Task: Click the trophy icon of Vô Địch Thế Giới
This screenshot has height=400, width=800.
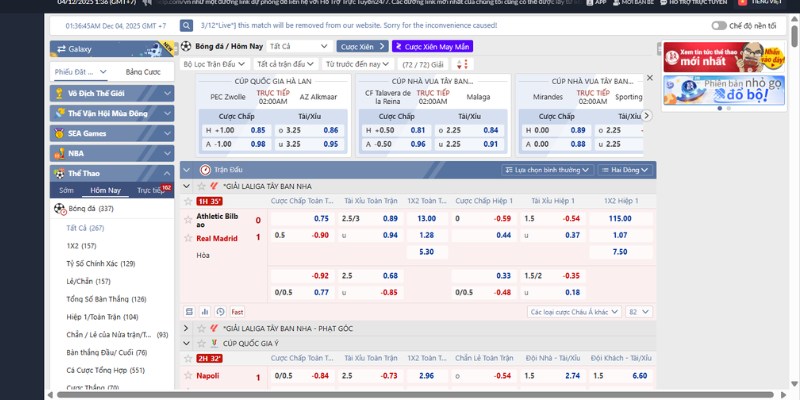Action: 60,93
